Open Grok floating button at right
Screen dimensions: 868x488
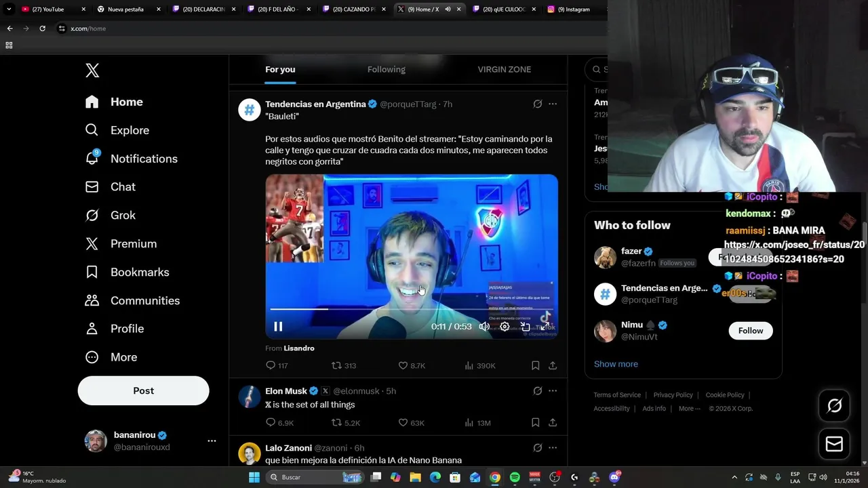click(834, 405)
